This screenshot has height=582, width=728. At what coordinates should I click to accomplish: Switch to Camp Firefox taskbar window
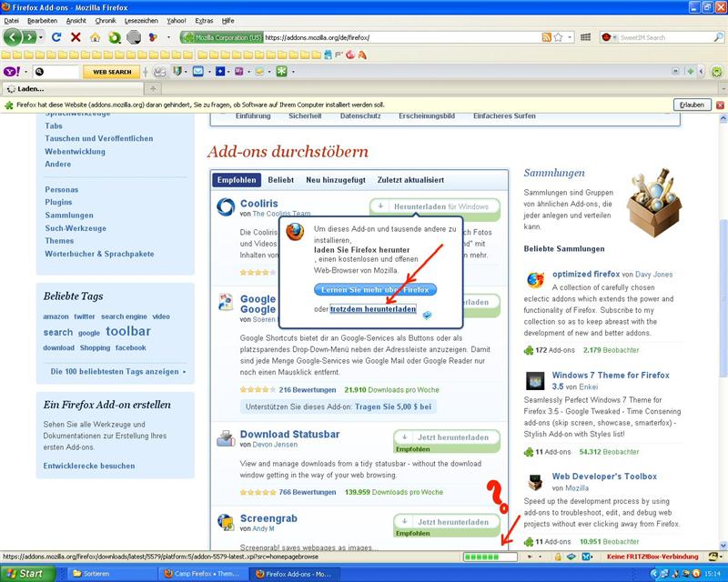pyautogui.click(x=203, y=574)
